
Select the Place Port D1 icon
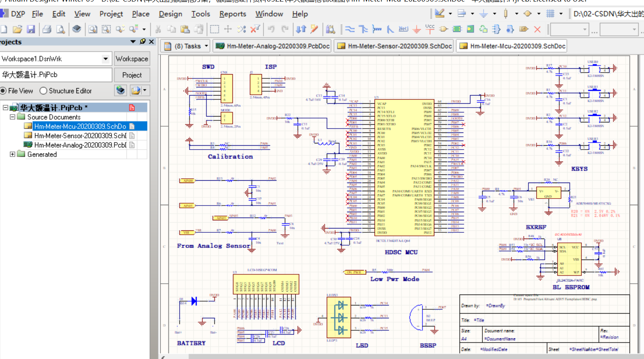click(524, 29)
